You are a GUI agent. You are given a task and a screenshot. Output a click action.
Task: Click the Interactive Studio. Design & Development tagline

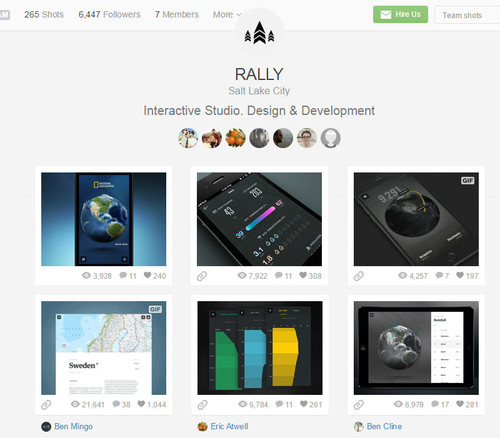pyautogui.click(x=259, y=111)
